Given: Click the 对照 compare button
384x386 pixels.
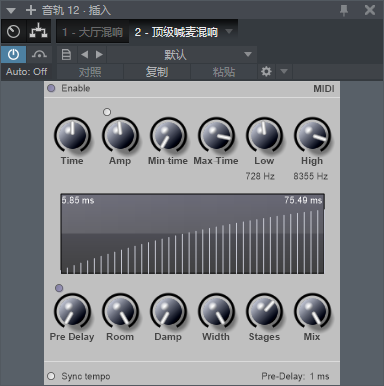Looking at the screenshot, I should (x=90, y=72).
